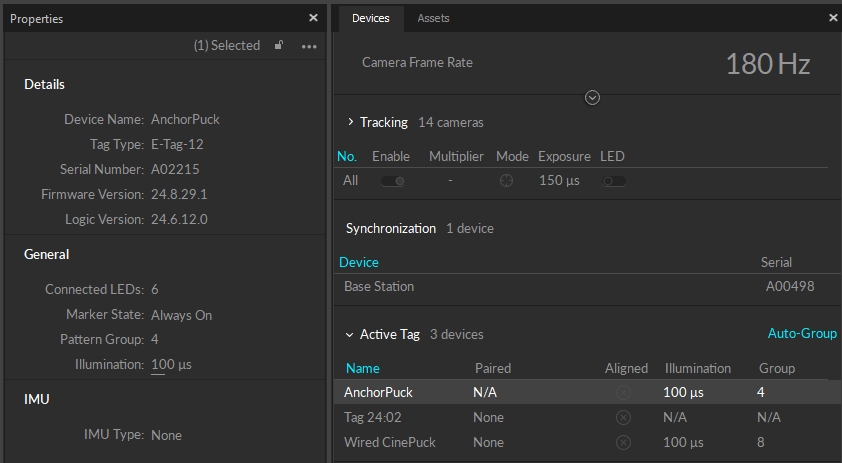This screenshot has width=842, height=463.
Task: Click the Auto-Group link
Action: pos(802,334)
